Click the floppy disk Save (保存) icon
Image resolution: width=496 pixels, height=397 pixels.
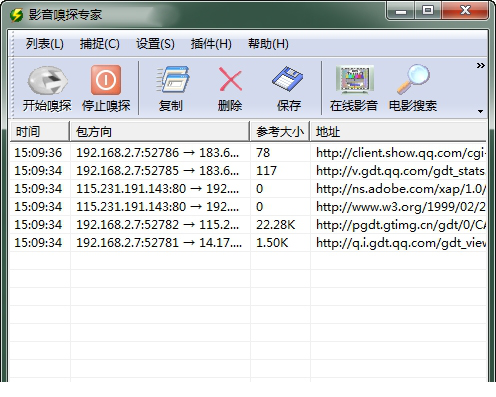tap(288, 79)
